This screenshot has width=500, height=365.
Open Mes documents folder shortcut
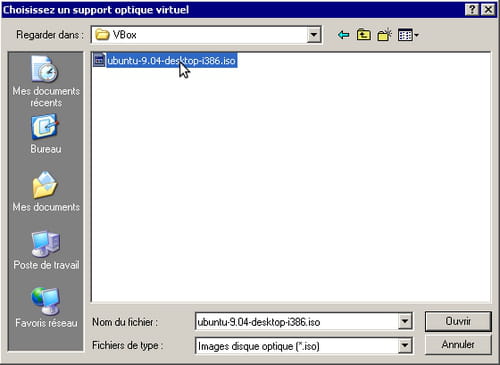pos(46,192)
